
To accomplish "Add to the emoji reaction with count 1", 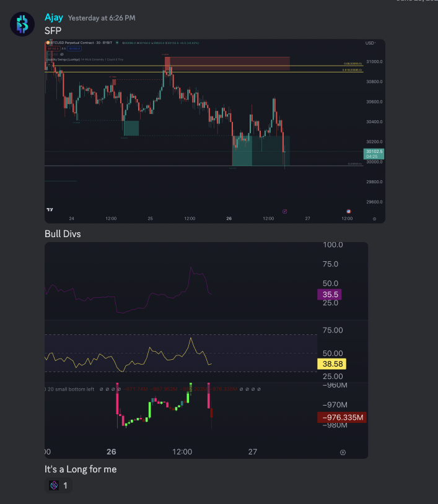I will [x=58, y=485].
